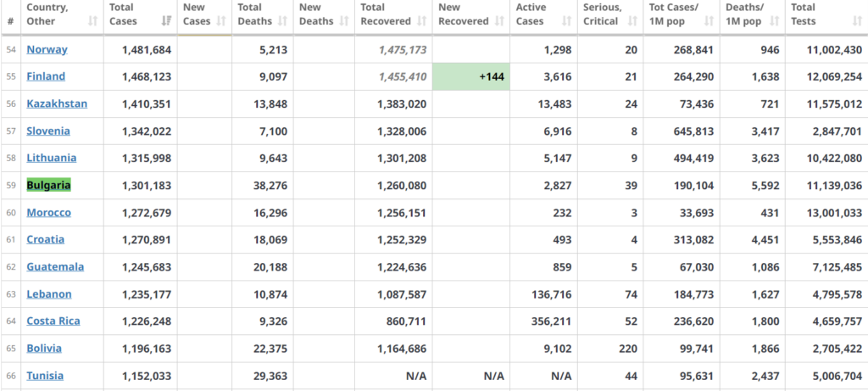Screen dimensions: 868x391
Task: Select Morocco total tests 13,001,033
Action: pos(834,213)
